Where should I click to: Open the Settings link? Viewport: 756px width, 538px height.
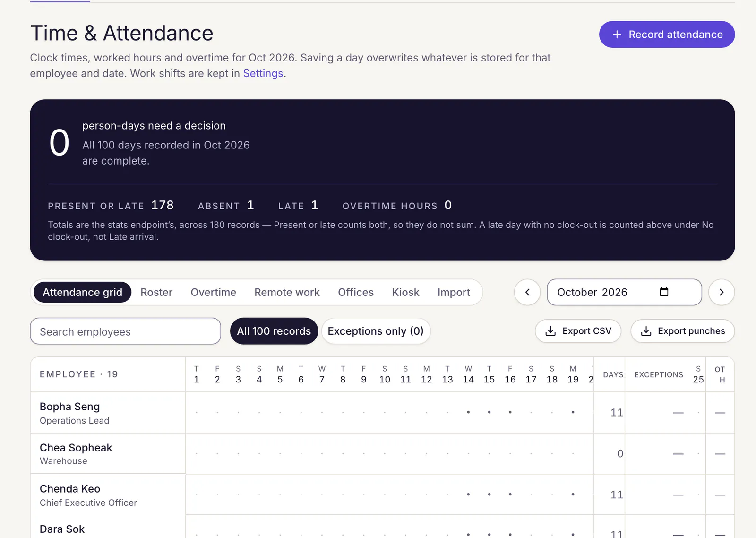(263, 73)
